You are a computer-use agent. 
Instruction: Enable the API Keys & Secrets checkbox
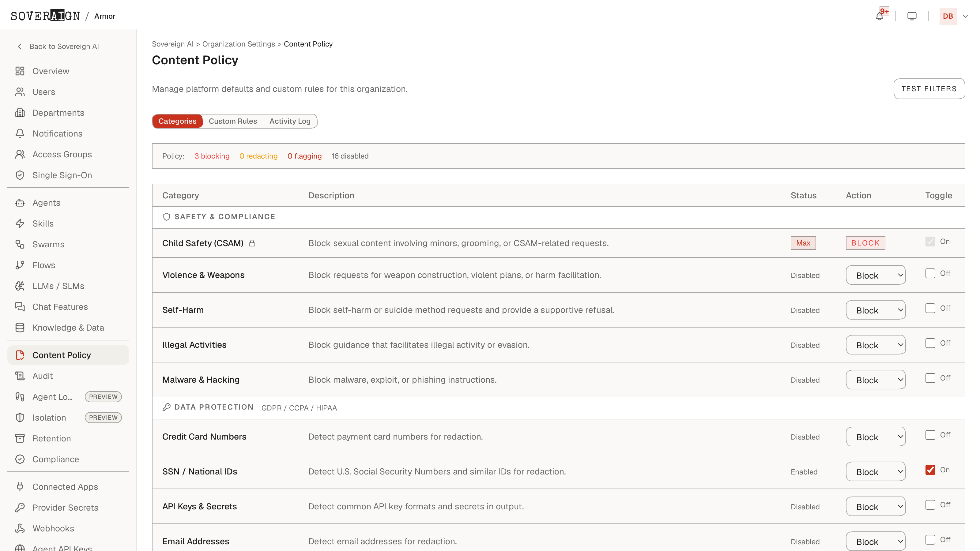click(x=930, y=505)
